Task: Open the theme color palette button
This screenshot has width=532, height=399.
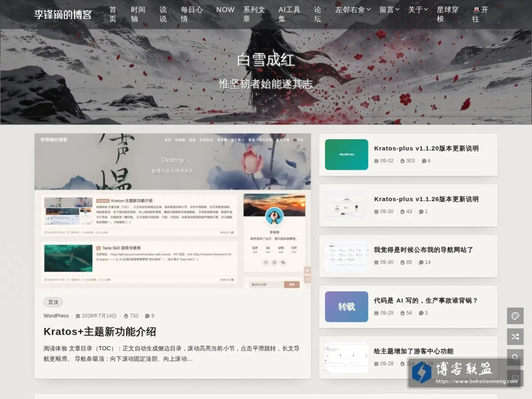Action: pos(515,316)
